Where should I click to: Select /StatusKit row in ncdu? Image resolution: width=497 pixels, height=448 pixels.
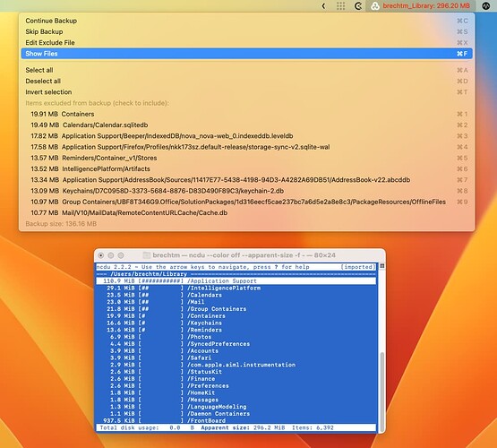(236, 372)
